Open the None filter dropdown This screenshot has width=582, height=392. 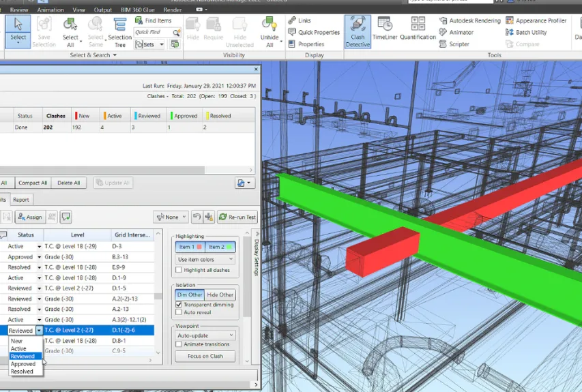(171, 217)
